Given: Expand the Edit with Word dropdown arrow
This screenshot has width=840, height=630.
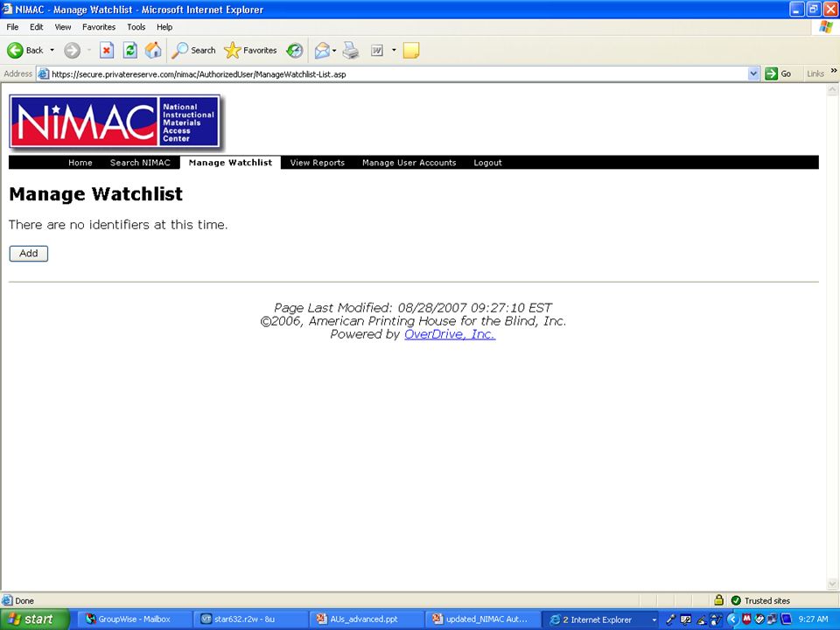Looking at the screenshot, I should pyautogui.click(x=394, y=51).
